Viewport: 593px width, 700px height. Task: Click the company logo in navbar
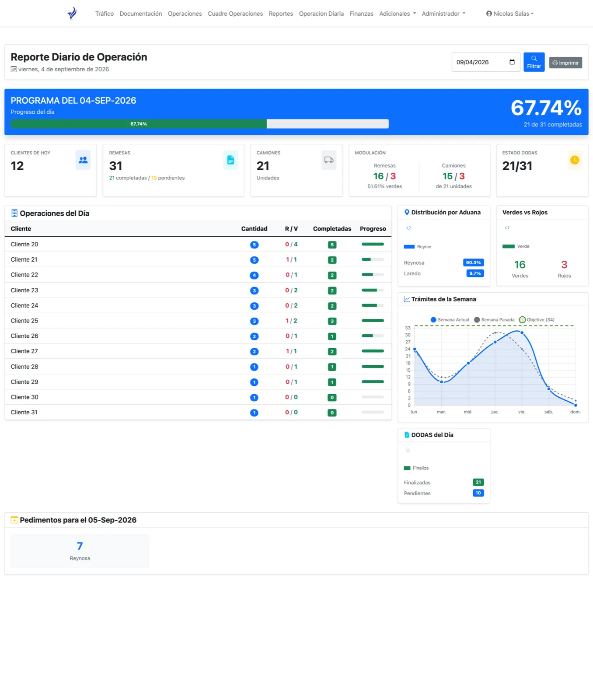point(72,14)
